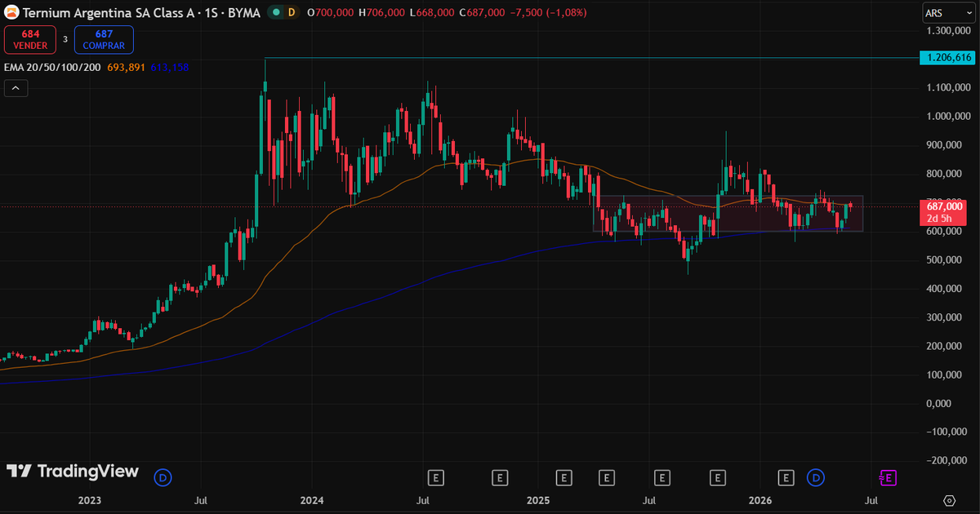This screenshot has width=980, height=514.
Task: Collapse the indicator legend with the chevron
Action: [x=16, y=89]
